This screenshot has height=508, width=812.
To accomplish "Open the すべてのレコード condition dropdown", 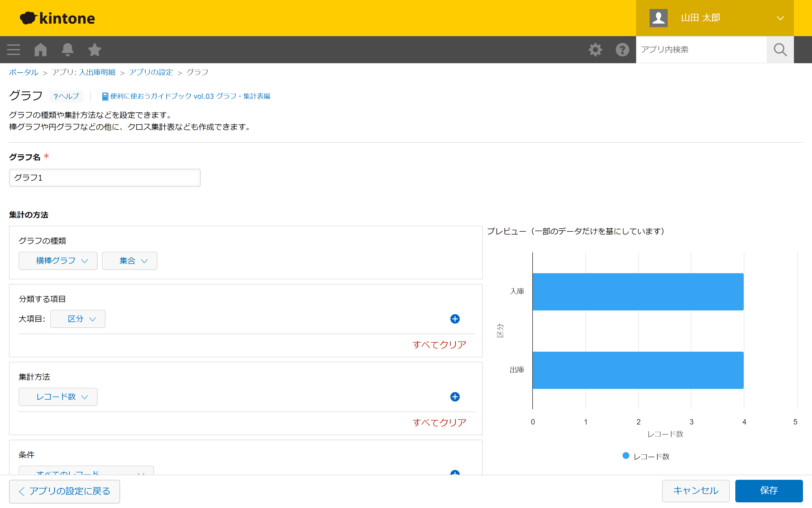I will 86,470.
